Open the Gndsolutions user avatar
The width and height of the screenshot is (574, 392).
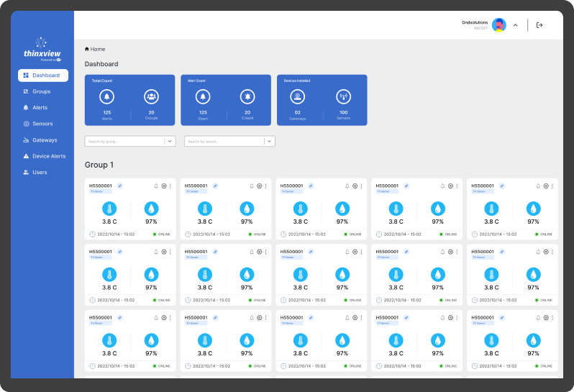tap(498, 25)
